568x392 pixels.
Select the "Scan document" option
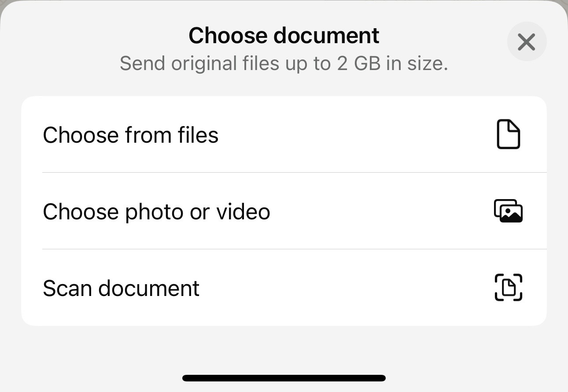(x=121, y=288)
